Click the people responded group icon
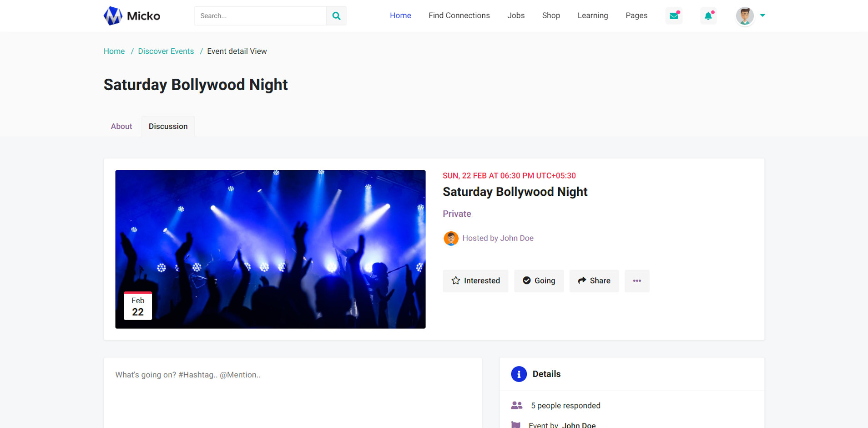Screen dimensions: 868x428 pos(517,405)
